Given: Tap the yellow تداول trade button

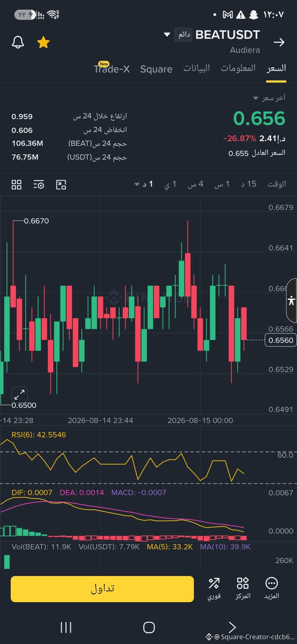Looking at the screenshot, I should click(x=102, y=589).
